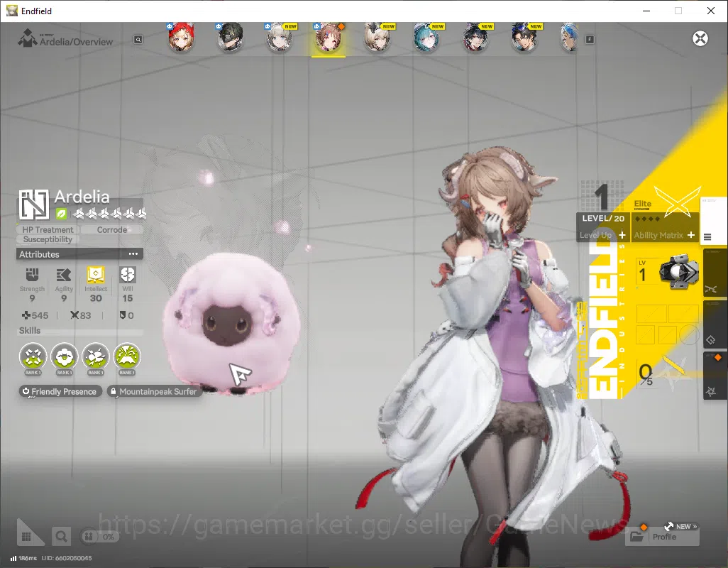The width and height of the screenshot is (728, 568).
Task: Open the Profile folder button
Action: click(x=662, y=537)
